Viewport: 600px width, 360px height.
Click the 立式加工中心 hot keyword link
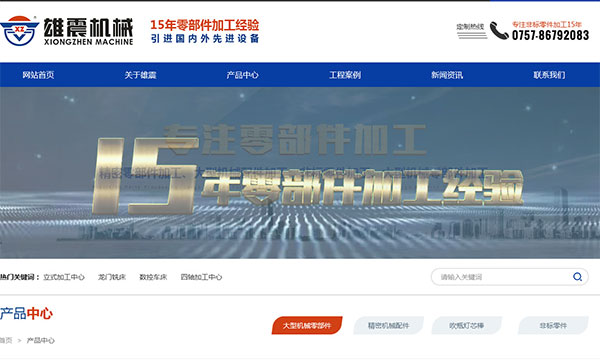click(x=64, y=277)
